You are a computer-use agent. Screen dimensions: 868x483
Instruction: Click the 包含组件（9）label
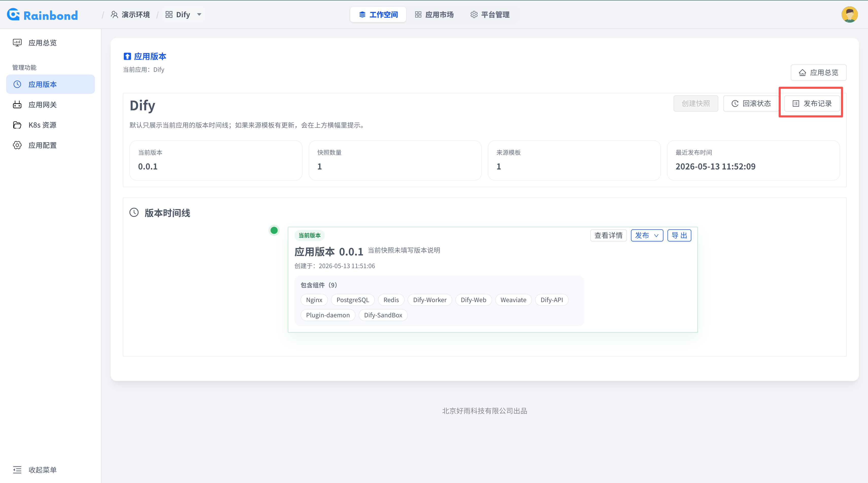tap(319, 285)
